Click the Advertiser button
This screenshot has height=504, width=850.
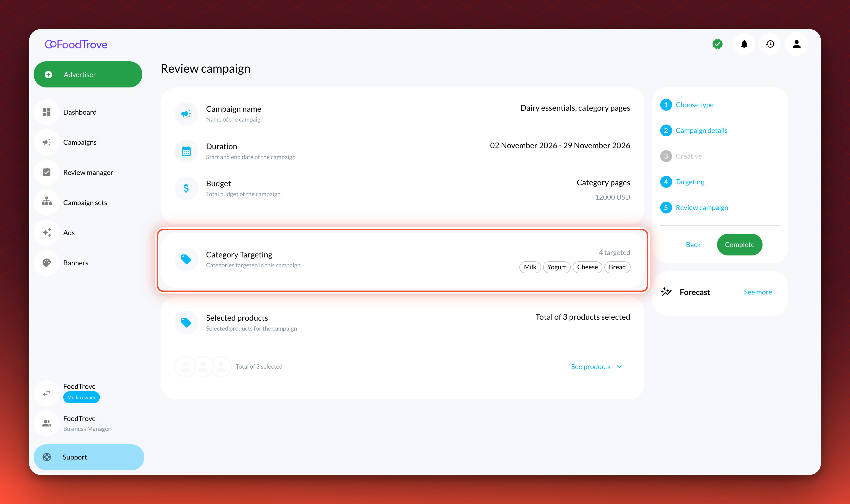(88, 74)
